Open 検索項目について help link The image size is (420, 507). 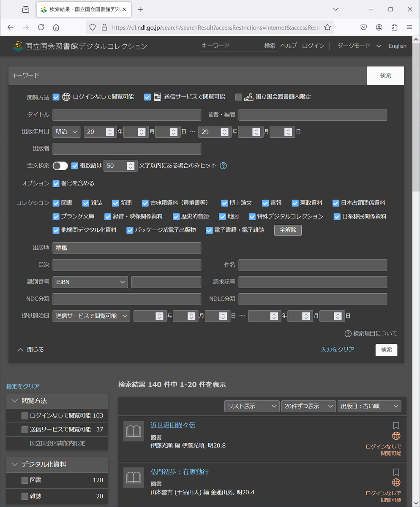pyautogui.click(x=371, y=333)
